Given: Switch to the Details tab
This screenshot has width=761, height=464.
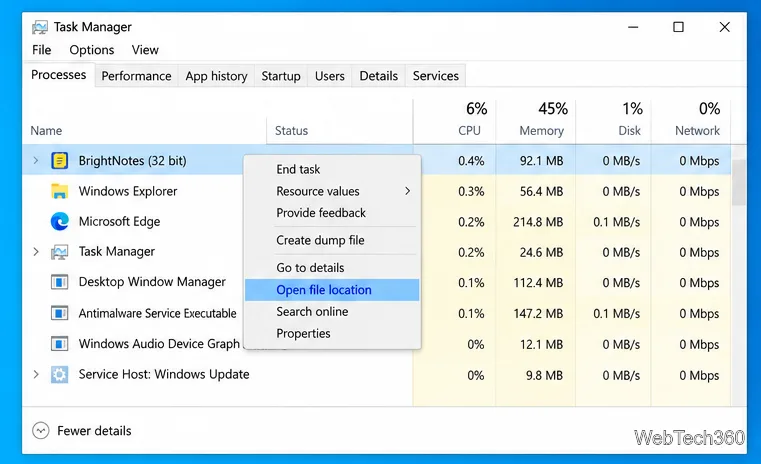Looking at the screenshot, I should point(379,76).
